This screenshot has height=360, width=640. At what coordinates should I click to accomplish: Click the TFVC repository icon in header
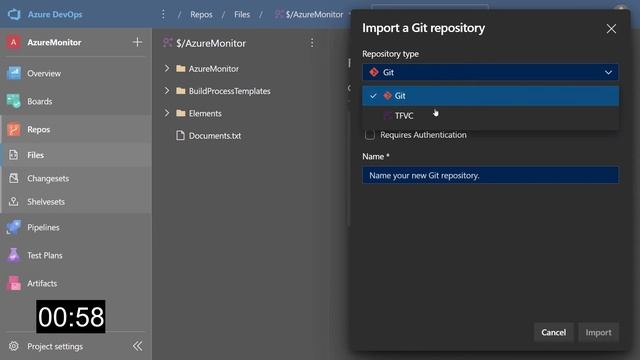click(167, 42)
